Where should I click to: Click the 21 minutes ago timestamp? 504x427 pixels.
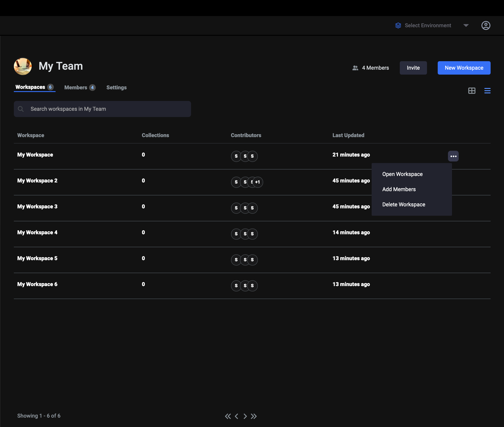pyautogui.click(x=351, y=155)
